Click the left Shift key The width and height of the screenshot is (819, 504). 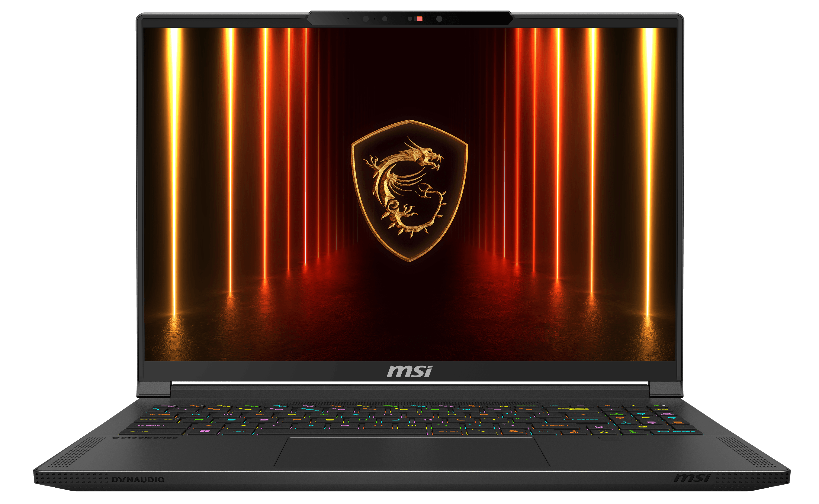pyautogui.click(x=159, y=426)
